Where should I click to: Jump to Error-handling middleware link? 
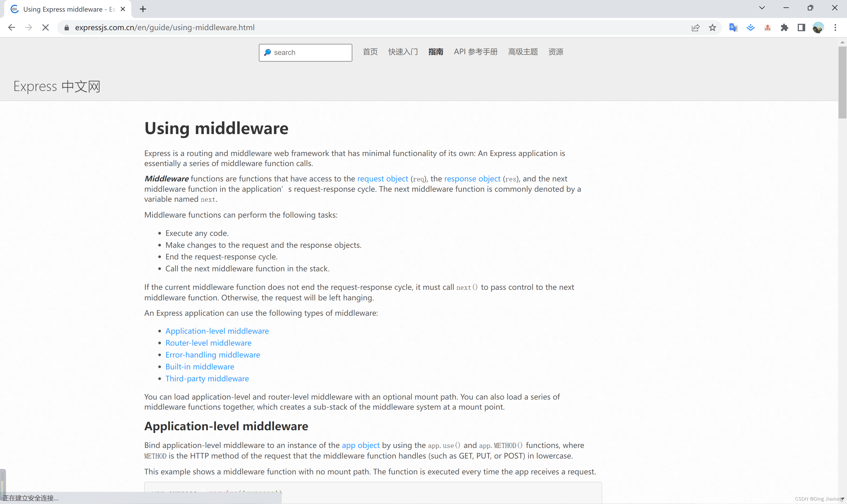pos(213,355)
